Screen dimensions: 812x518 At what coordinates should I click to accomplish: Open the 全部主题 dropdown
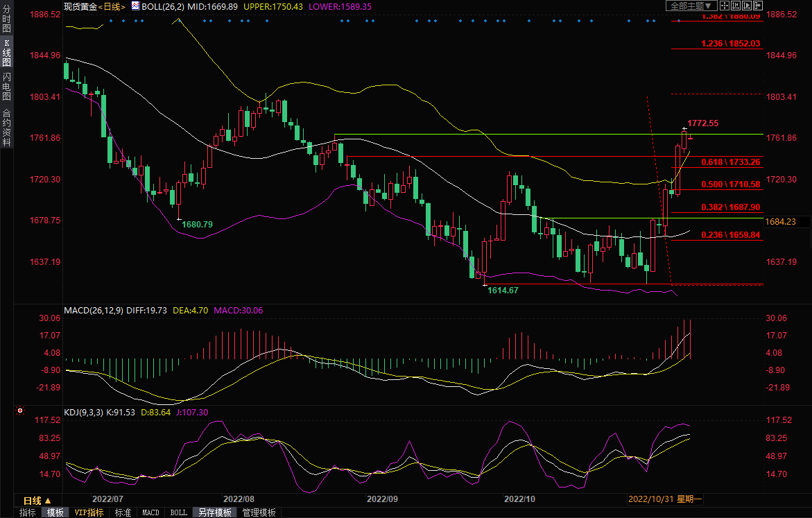click(x=690, y=6)
